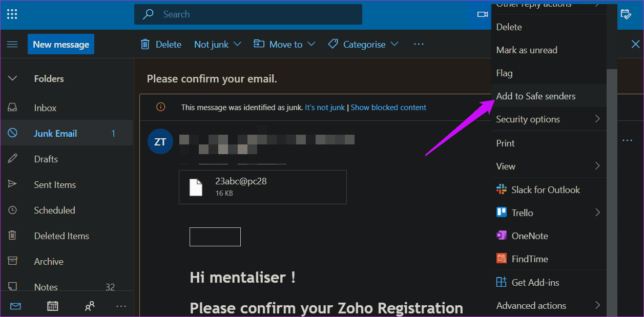The width and height of the screenshot is (644, 317).
Task: Open the Calendar icon in the bottom bar
Action: pyautogui.click(x=52, y=306)
